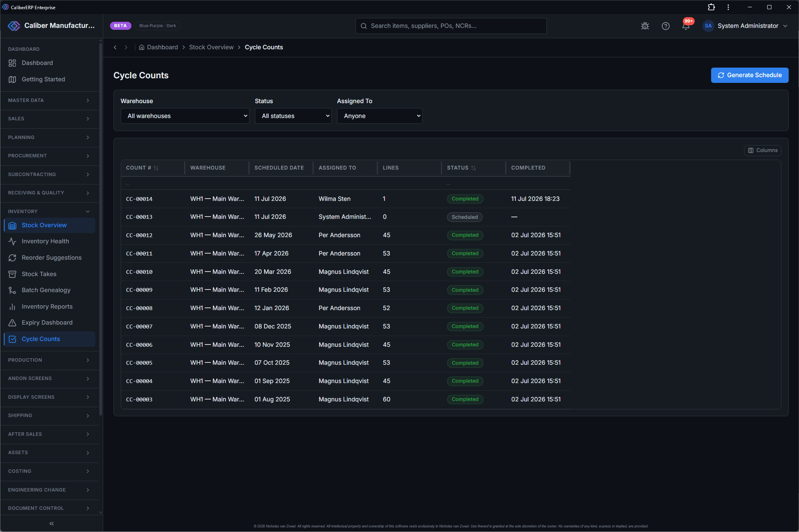Click Generate Schedule button
The image size is (799, 532).
point(750,75)
